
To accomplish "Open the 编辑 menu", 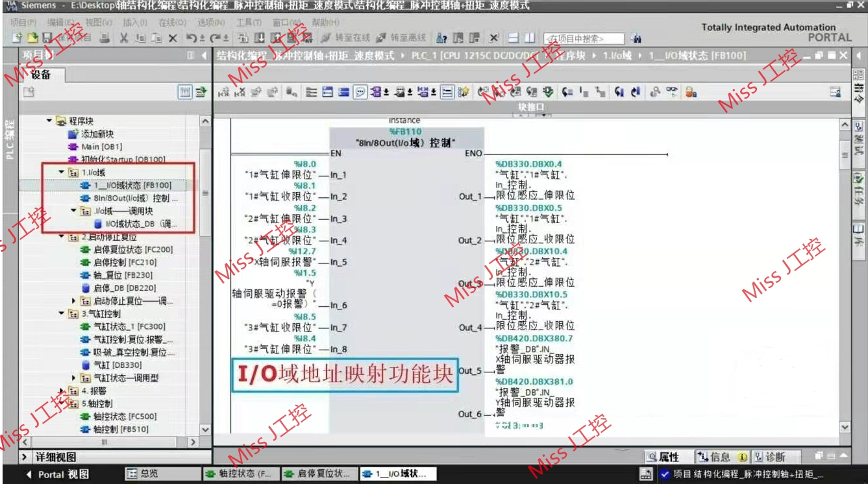I will pyautogui.click(x=60, y=23).
